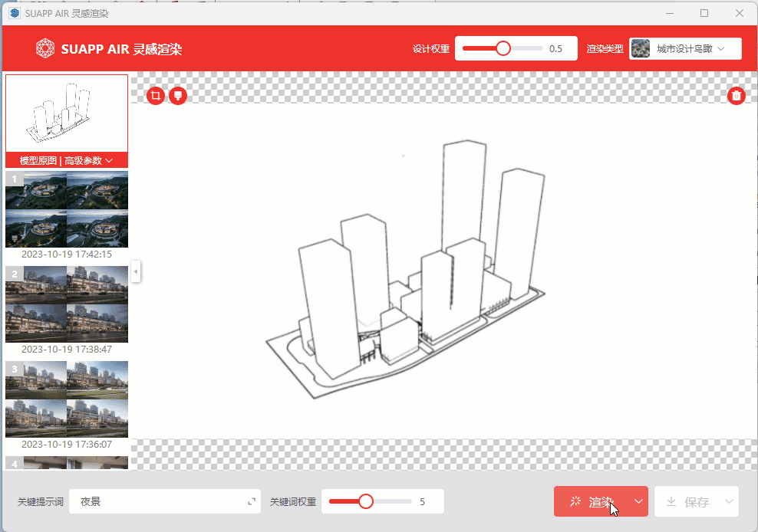Viewport: 758px width, 532px height.
Task: Select the 模型原图 label
Action: [x=38, y=160]
